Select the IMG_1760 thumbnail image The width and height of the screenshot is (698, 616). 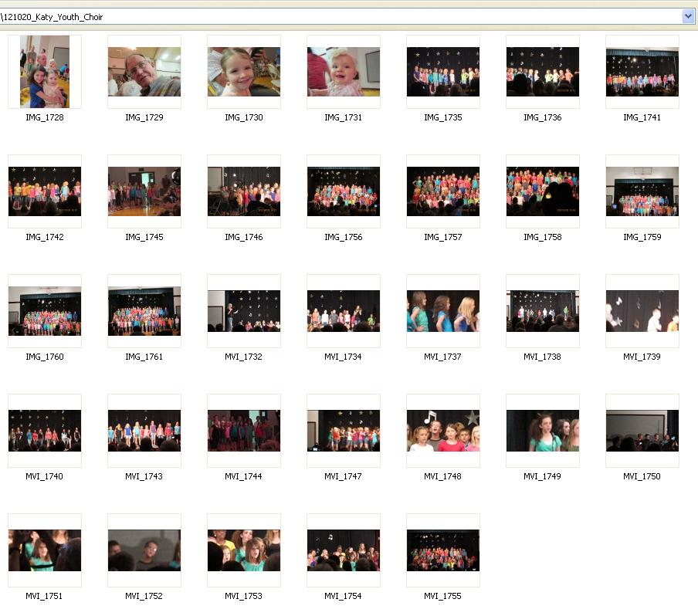[x=45, y=311]
